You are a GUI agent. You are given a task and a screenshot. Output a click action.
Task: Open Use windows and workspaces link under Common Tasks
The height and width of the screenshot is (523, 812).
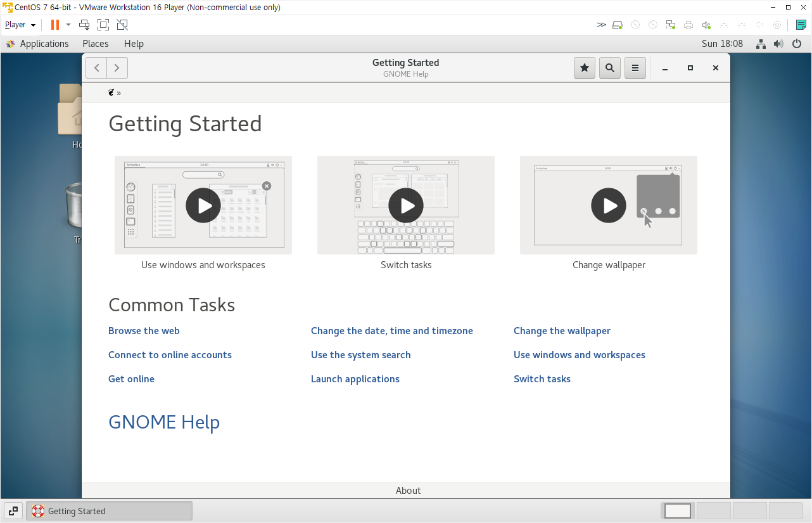pos(580,355)
